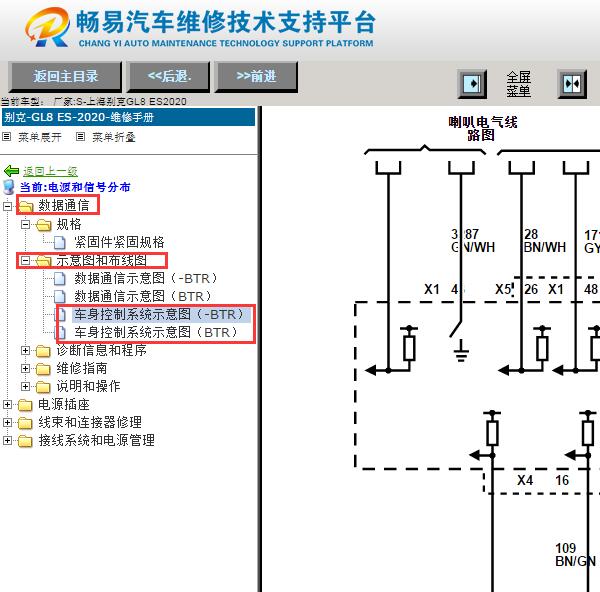Open the 全屏菜单 link

[x=518, y=84]
